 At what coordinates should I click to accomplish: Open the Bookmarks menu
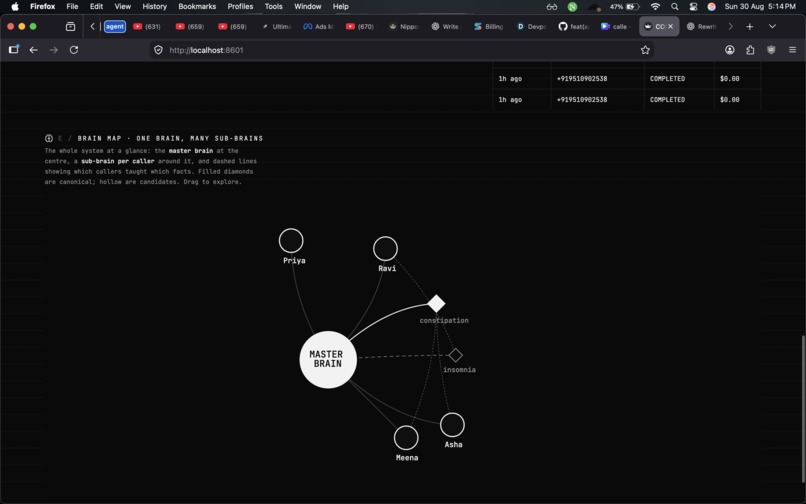coord(197,7)
